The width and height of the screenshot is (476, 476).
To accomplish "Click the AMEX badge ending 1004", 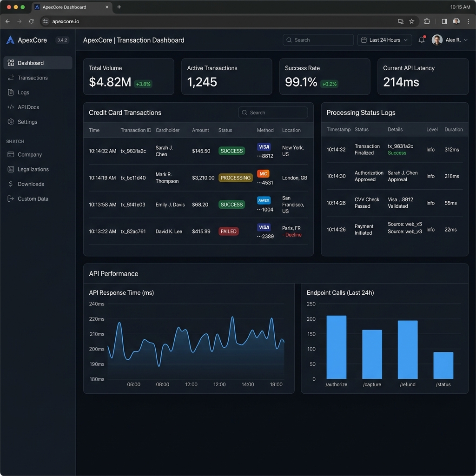I will click(264, 200).
